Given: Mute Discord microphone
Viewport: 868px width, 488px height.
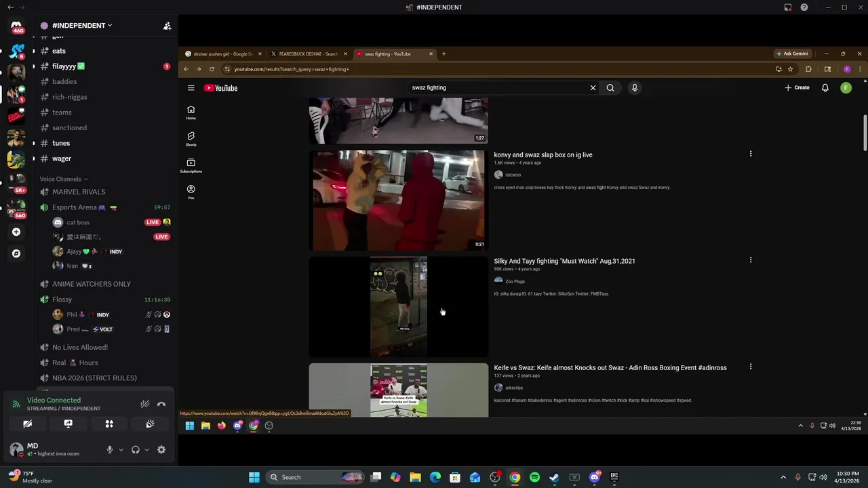Looking at the screenshot, I should 109,449.
